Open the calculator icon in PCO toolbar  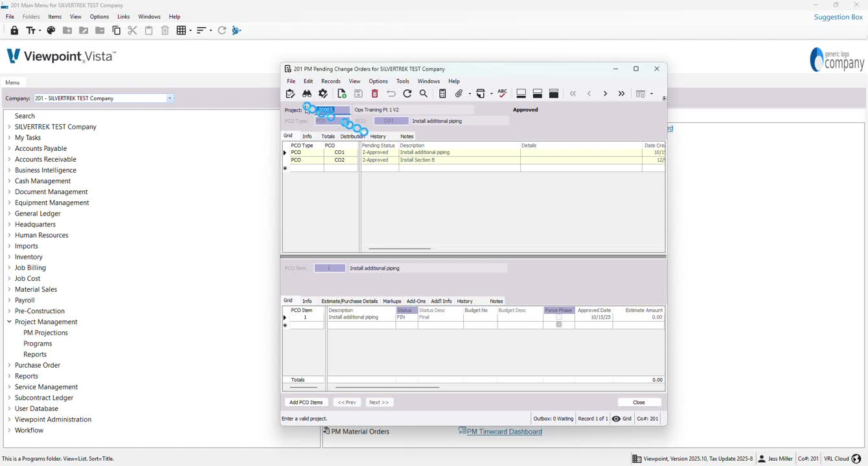point(442,94)
